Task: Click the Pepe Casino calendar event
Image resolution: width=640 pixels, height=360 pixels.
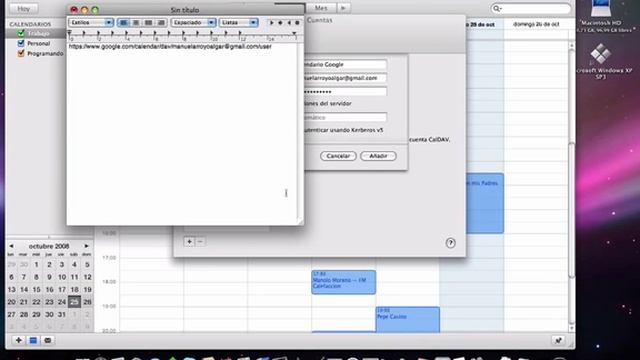Action: (407, 319)
